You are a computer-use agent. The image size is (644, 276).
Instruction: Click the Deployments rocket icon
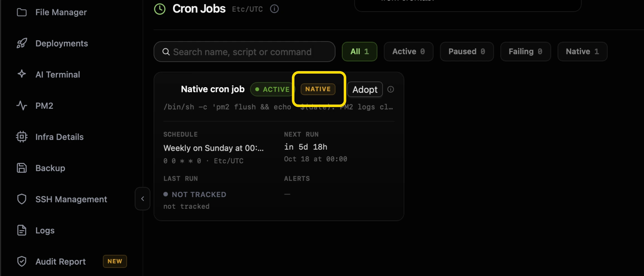22,43
